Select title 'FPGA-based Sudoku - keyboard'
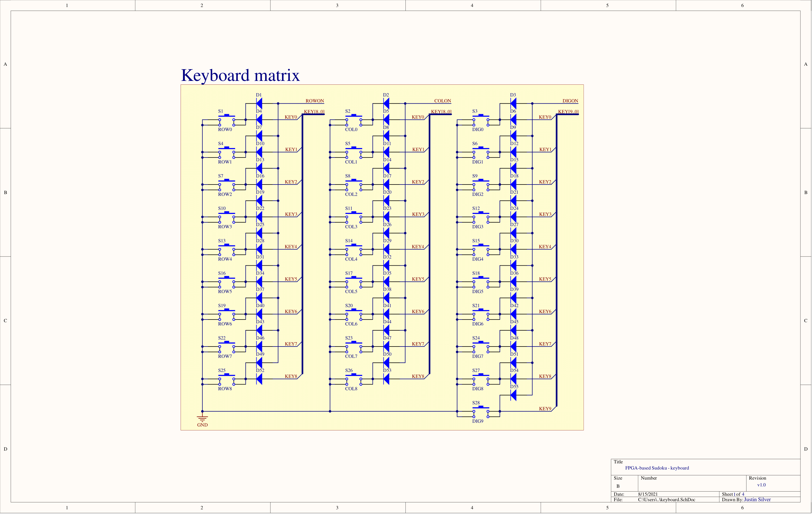 (657, 468)
